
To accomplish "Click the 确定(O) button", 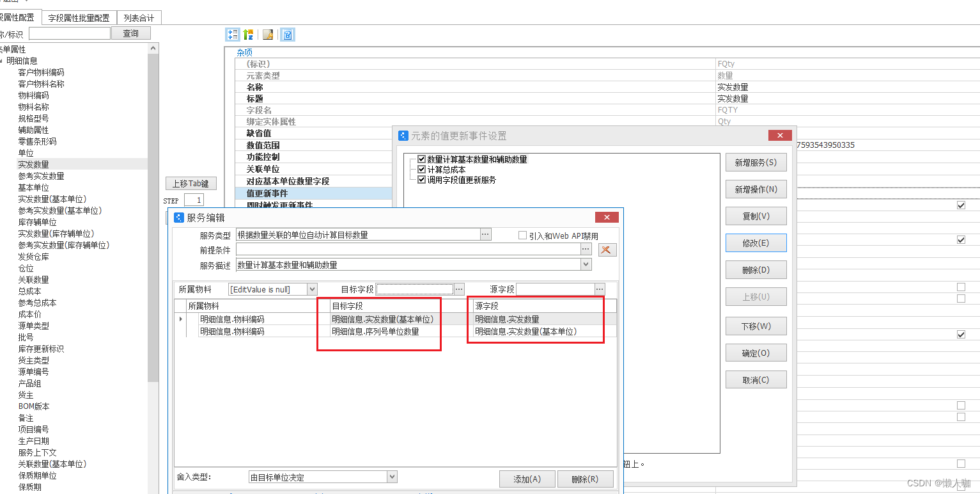I will point(756,353).
